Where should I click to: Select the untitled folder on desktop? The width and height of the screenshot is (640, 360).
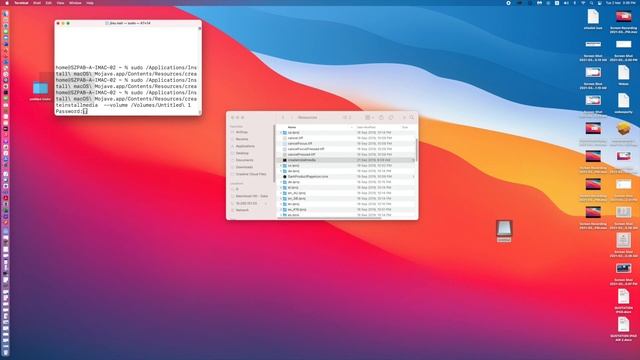[40, 89]
